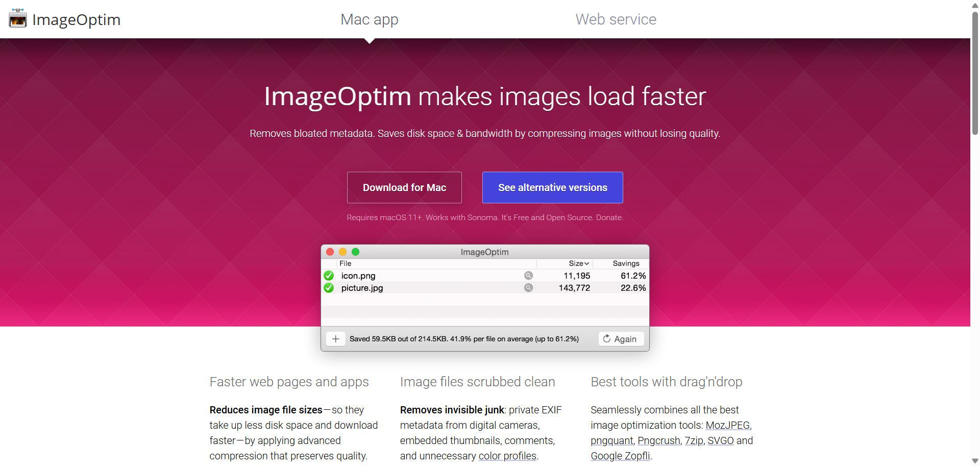Click the page vertical scrollbar thumb

click(975, 72)
